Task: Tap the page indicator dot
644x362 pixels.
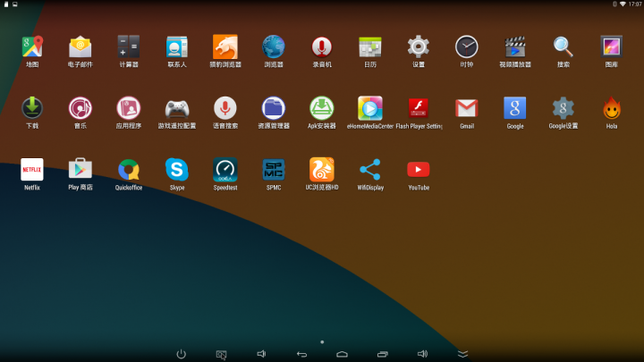Action: (322, 341)
